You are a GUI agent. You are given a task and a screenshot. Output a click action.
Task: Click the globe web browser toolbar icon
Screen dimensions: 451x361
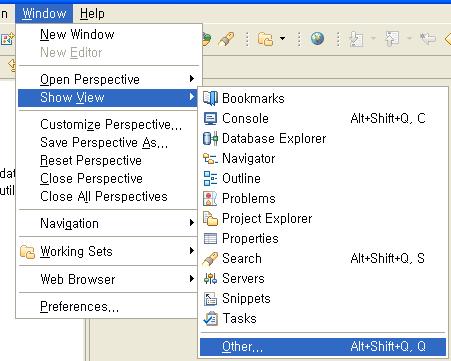point(317,39)
